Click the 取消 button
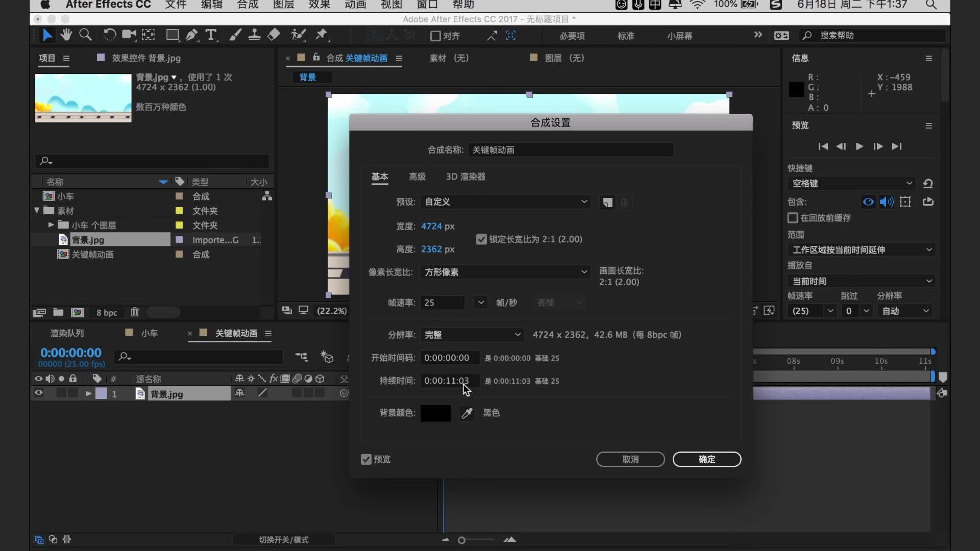This screenshot has width=980, height=551. coord(630,459)
